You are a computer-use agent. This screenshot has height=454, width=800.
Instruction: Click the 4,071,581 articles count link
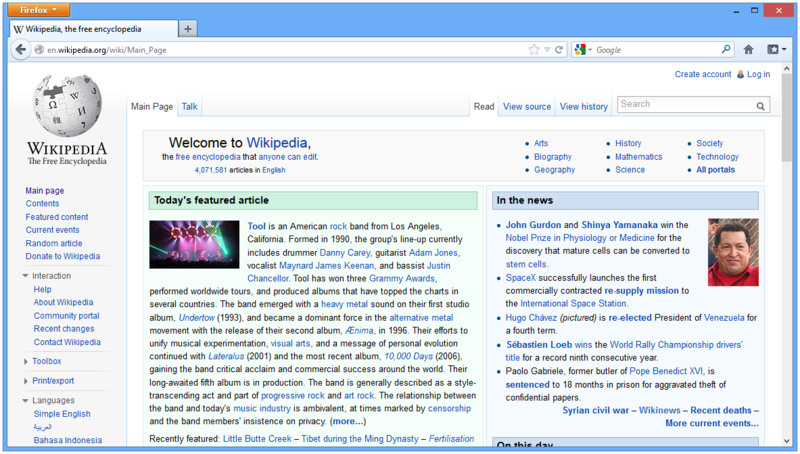tap(210, 170)
